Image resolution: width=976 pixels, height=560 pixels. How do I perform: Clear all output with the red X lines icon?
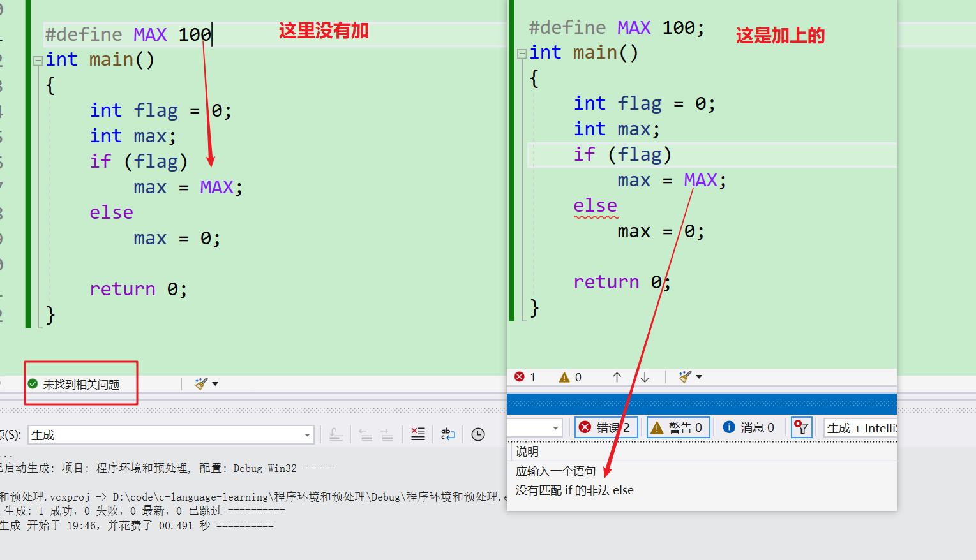[x=418, y=434]
